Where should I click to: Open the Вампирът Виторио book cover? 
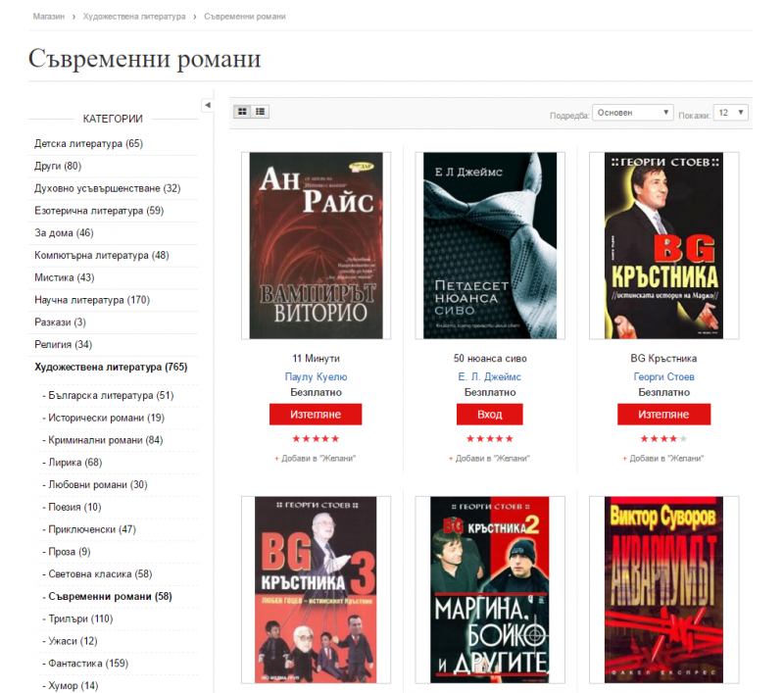(316, 245)
